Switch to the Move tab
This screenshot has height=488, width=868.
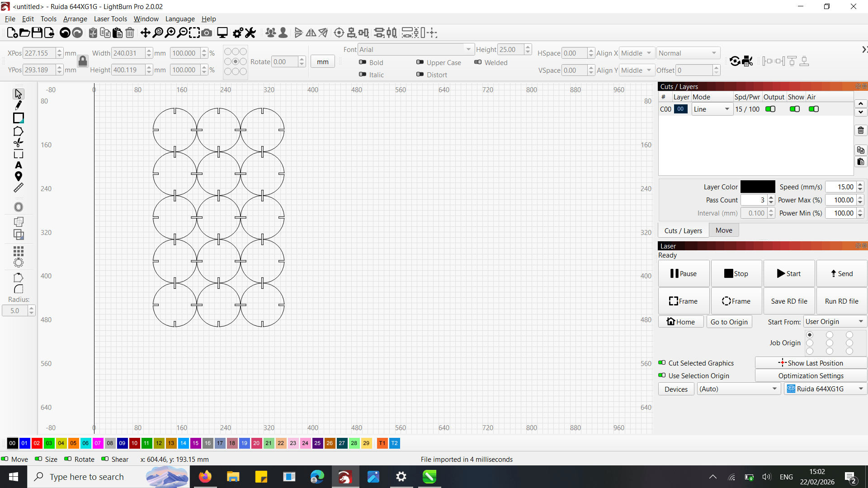pyautogui.click(x=724, y=230)
